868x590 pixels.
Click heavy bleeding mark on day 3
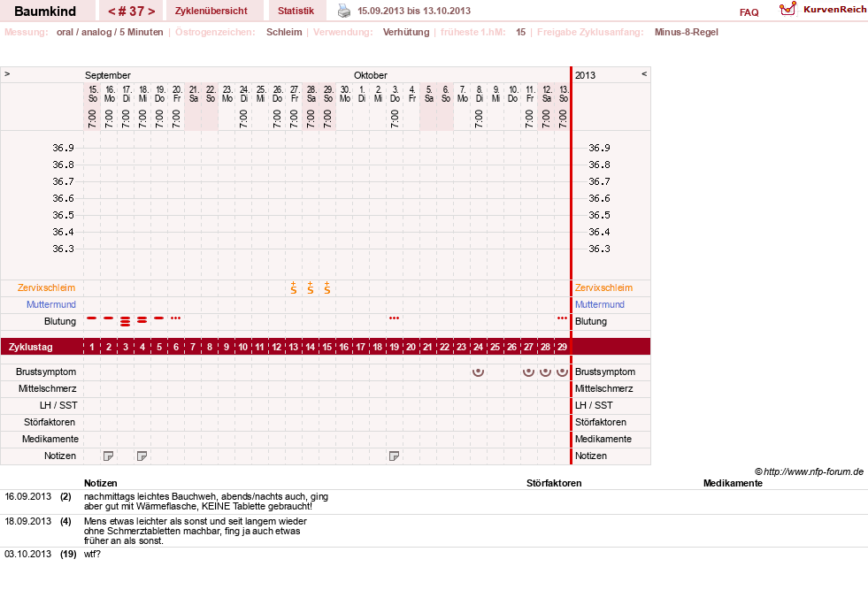[126, 321]
